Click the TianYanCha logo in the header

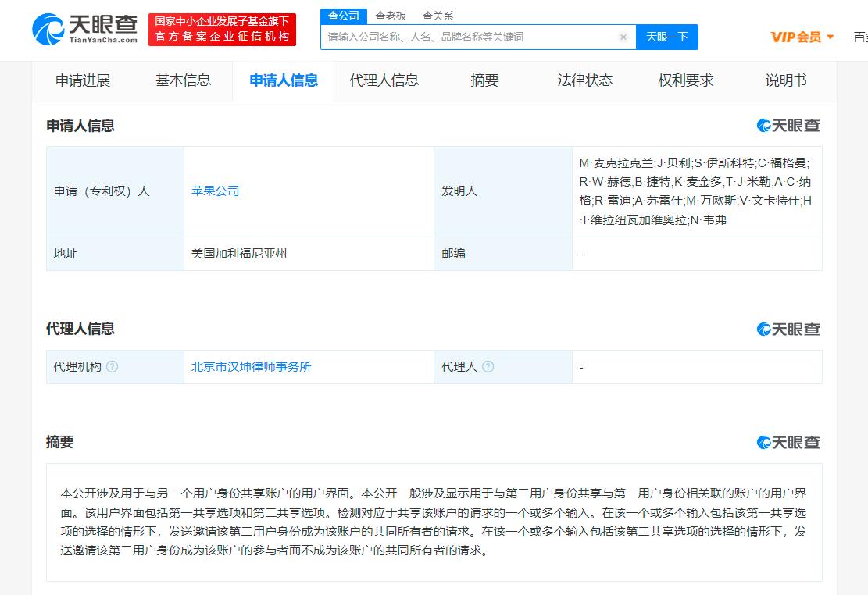84,30
